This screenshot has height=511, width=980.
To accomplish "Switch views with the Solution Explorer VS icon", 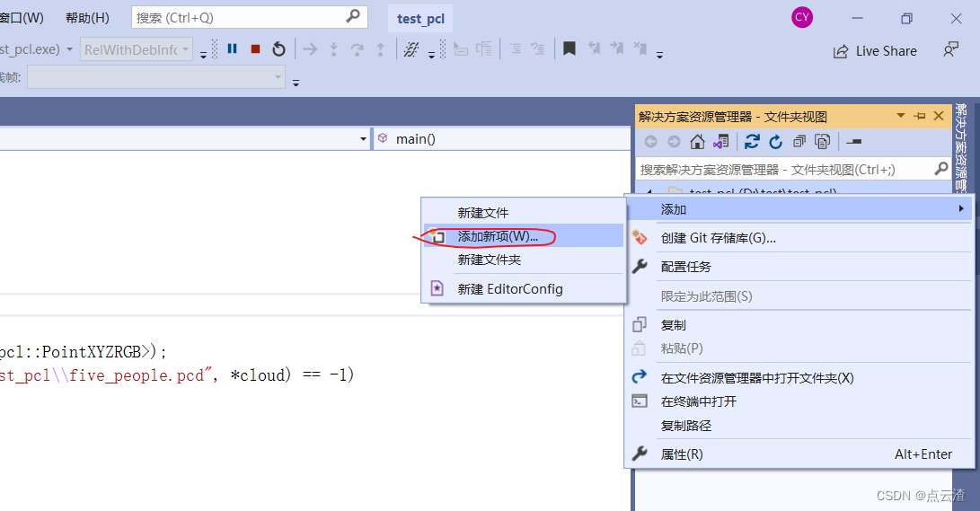I will [720, 142].
